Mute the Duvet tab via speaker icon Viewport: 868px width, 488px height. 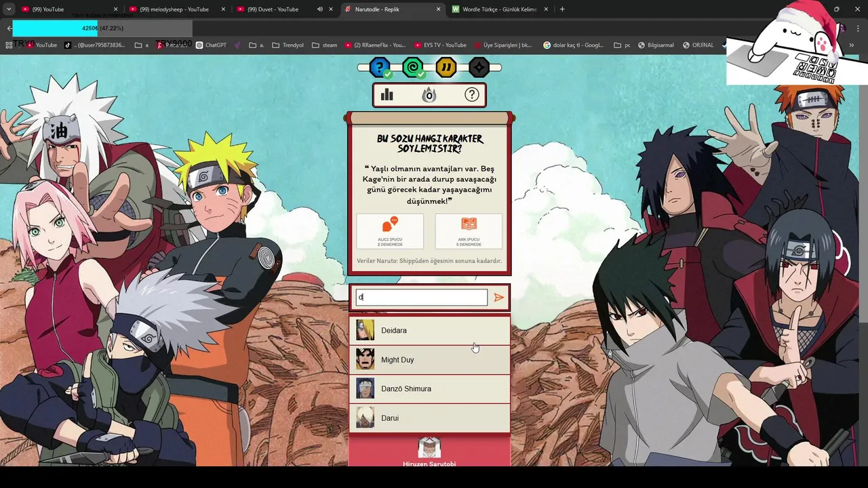click(x=319, y=9)
